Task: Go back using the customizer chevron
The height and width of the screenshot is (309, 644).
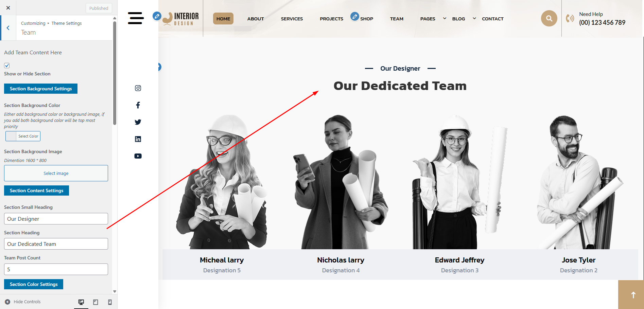Action: 8,28
